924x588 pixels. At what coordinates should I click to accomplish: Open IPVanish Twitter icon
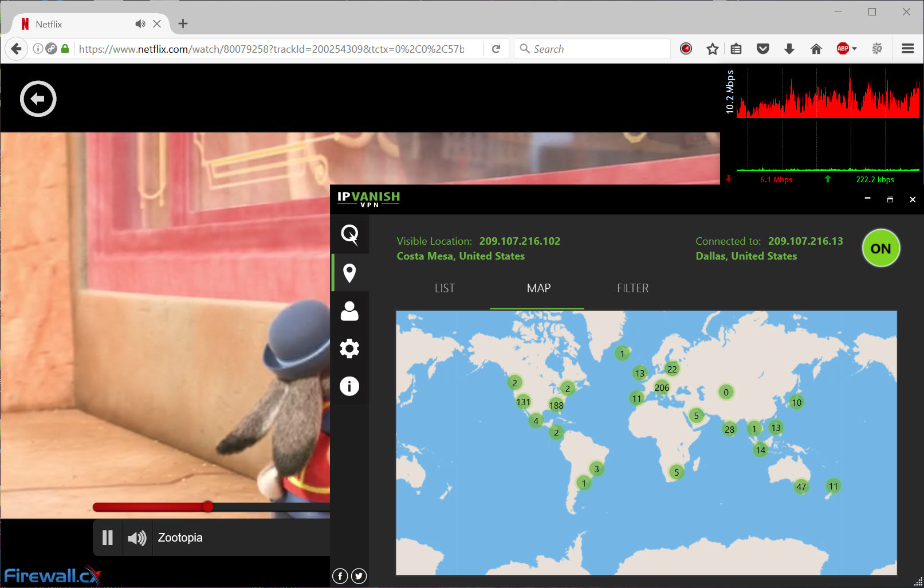359,576
